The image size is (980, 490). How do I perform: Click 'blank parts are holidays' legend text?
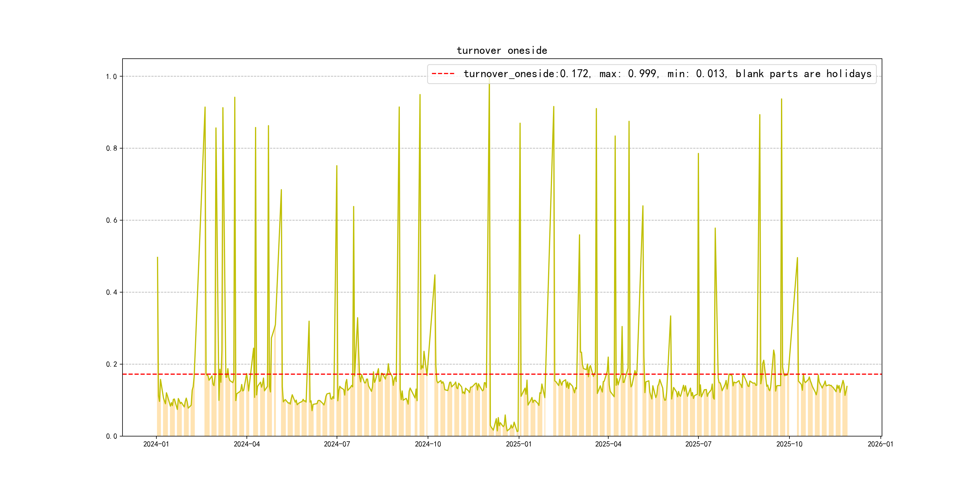coord(803,74)
